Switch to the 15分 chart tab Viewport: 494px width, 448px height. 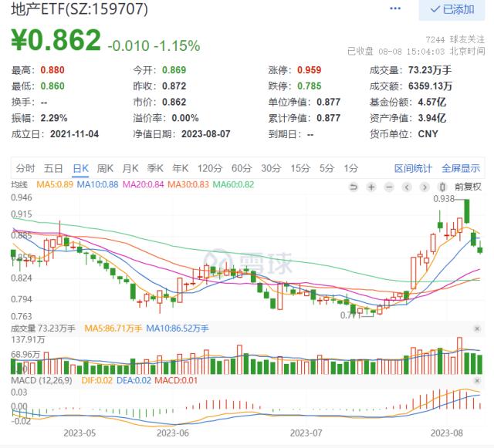[x=300, y=168]
